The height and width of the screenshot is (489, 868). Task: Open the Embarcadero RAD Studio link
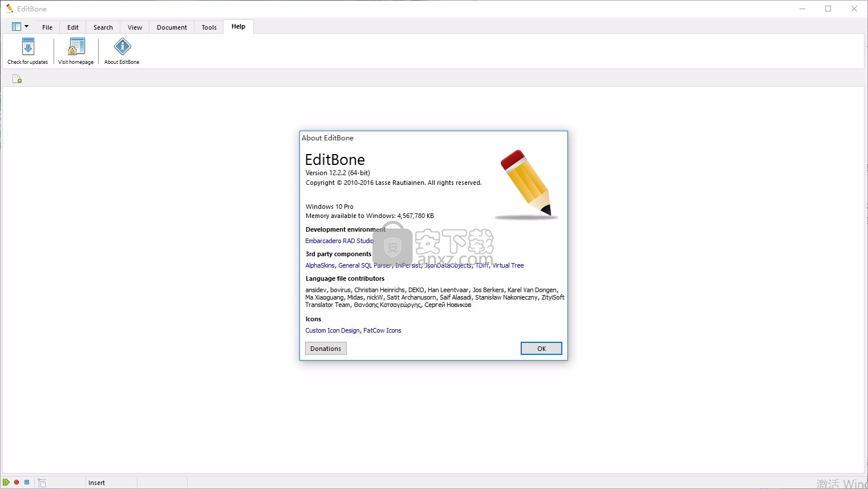(x=339, y=241)
